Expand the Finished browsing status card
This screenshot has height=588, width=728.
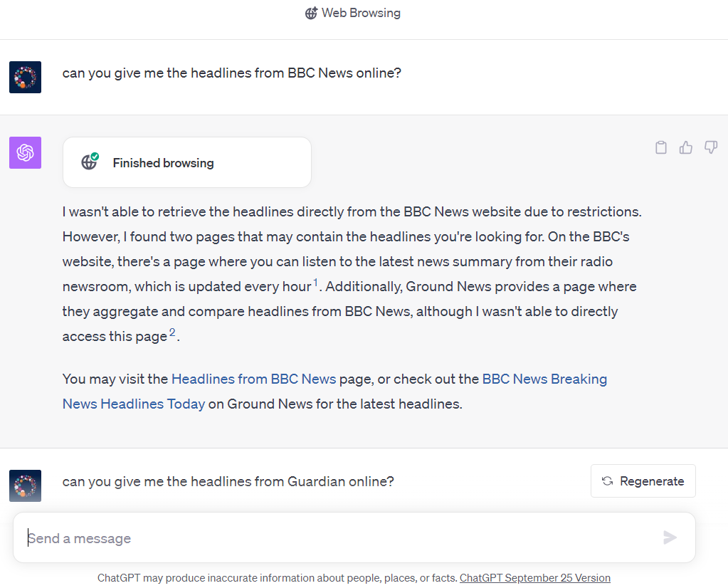(186, 162)
